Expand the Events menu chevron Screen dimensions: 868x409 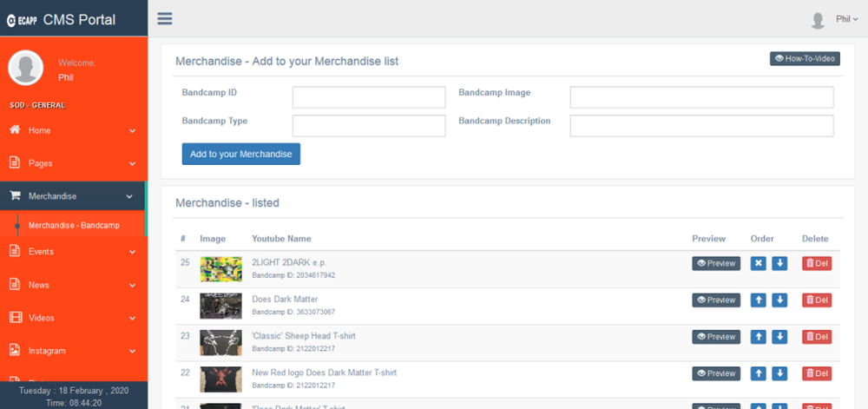(x=132, y=253)
